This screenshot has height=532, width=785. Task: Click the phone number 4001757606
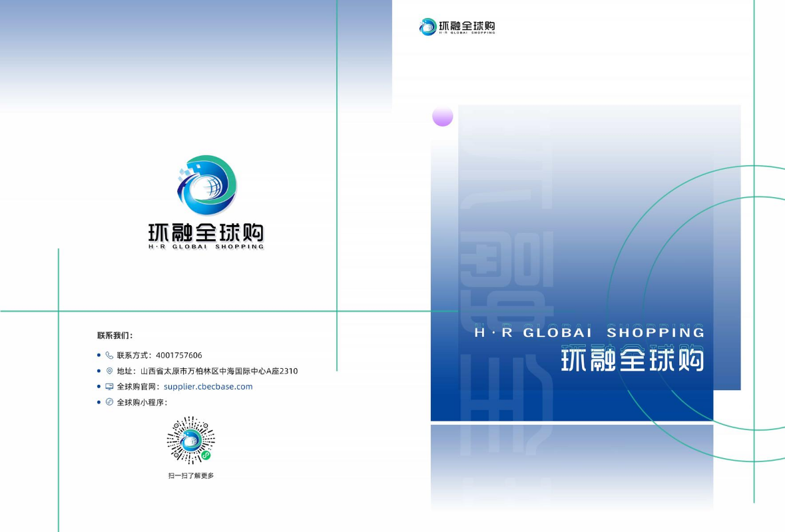178,356
